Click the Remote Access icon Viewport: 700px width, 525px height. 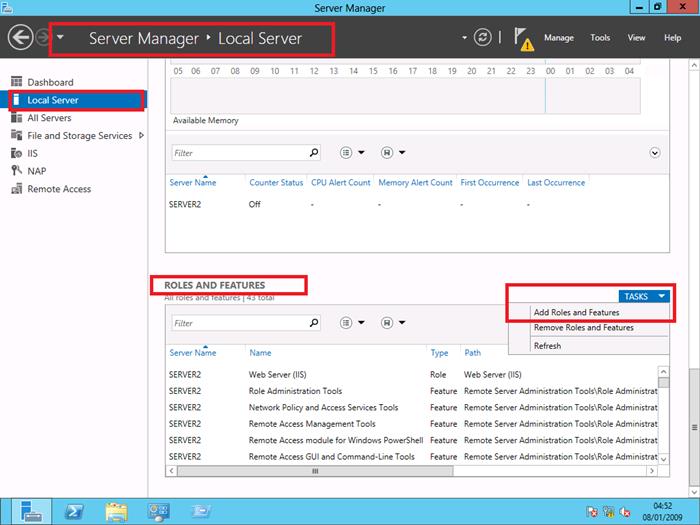pos(17,188)
